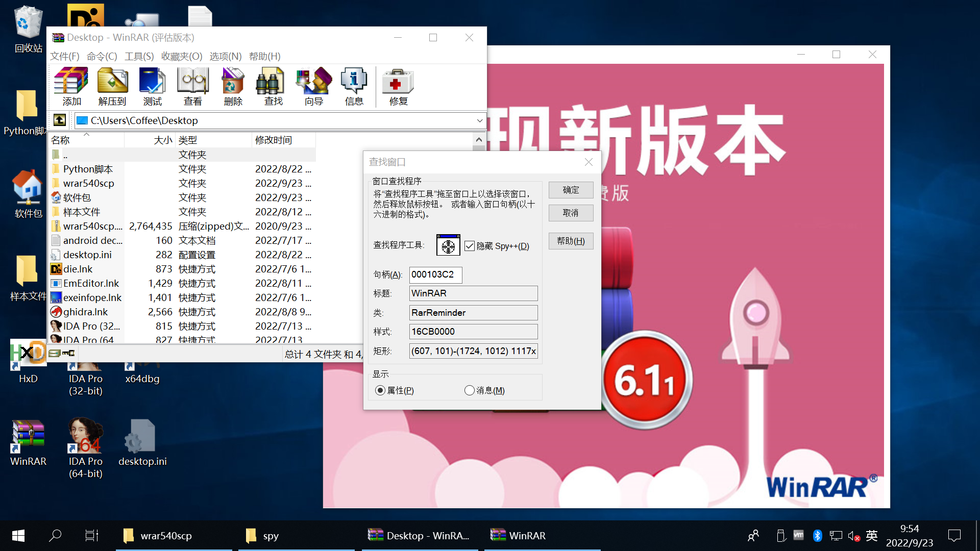Click the drive icon in WinRAR status bar

[55, 353]
